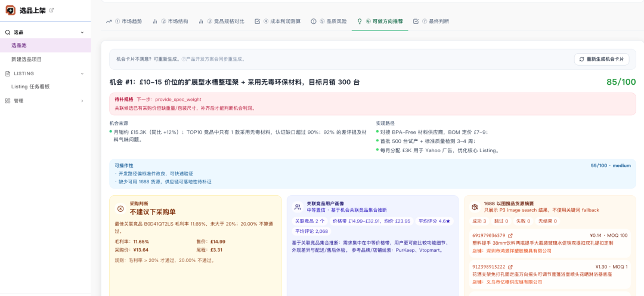The image size is (644, 296).
Task: Click the 平均评分 4.6★ tag
Action: pos(435,221)
